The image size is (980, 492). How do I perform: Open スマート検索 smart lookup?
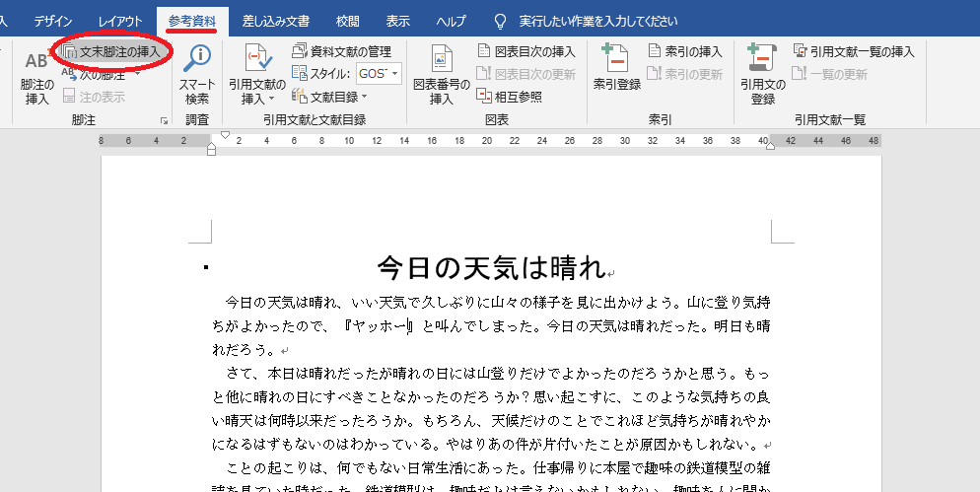click(x=197, y=76)
